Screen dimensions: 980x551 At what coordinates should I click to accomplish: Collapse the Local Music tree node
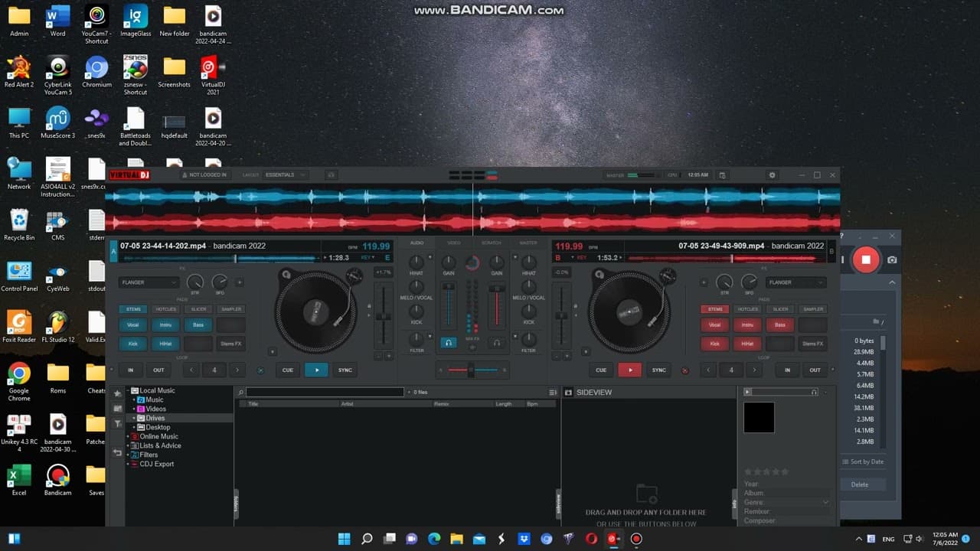128,391
